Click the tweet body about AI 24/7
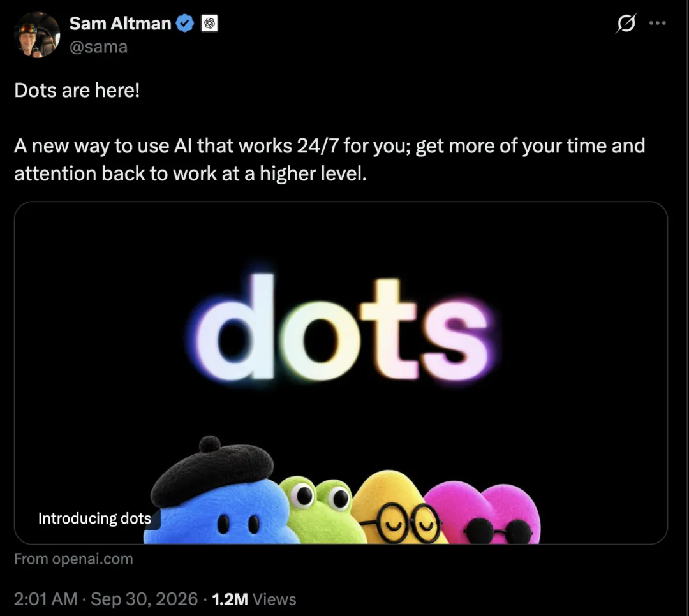 [x=330, y=159]
